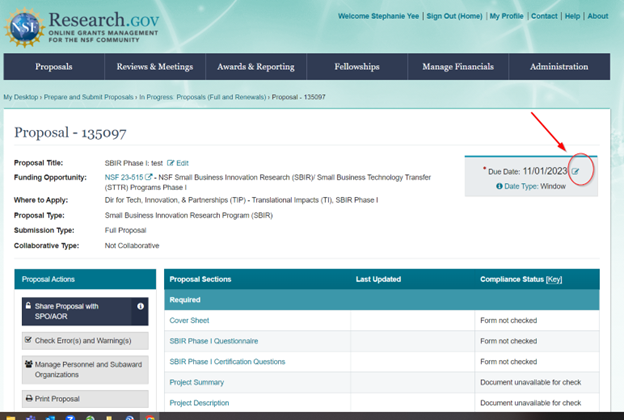
Task: Click the Due Date edit pencil icon
Action: point(575,172)
